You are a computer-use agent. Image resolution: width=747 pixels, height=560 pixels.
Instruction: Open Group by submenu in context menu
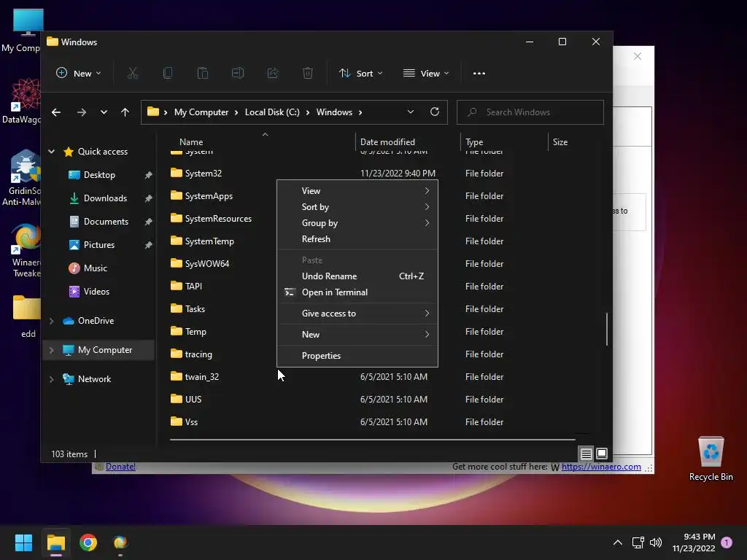pyautogui.click(x=357, y=223)
